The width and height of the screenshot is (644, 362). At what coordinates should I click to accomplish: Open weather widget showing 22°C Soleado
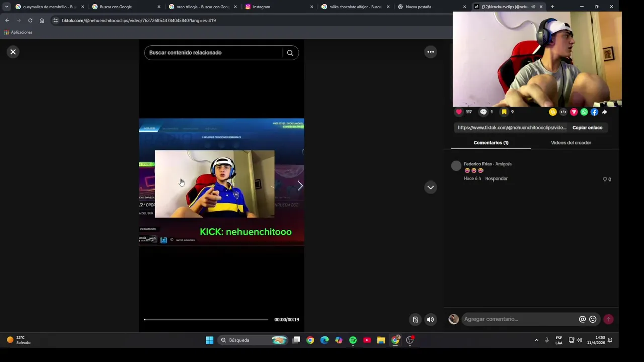(x=18, y=340)
